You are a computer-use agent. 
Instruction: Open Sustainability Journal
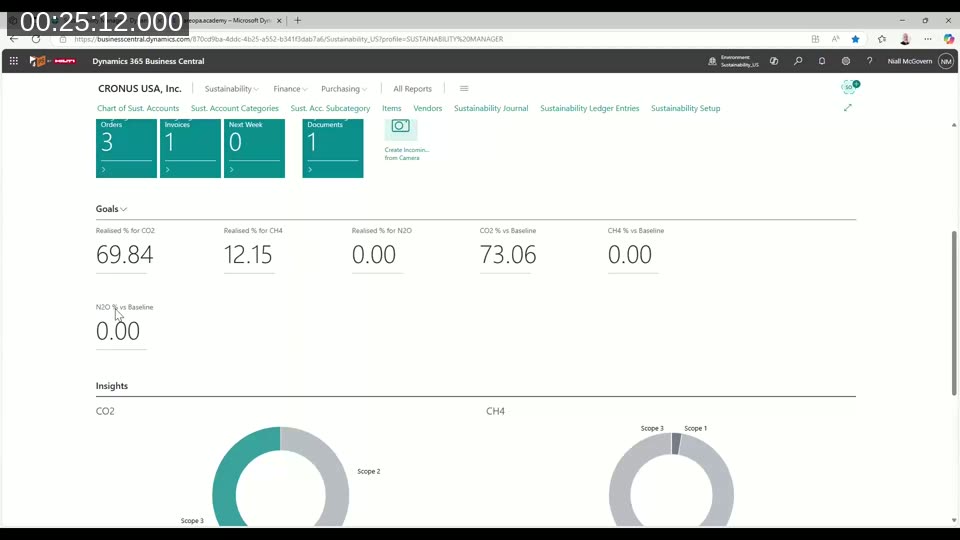point(491,108)
